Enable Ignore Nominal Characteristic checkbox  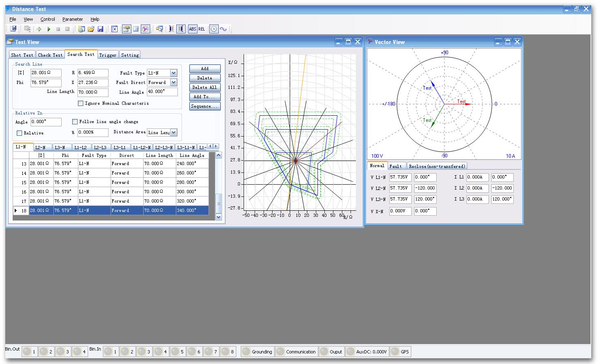pos(81,104)
